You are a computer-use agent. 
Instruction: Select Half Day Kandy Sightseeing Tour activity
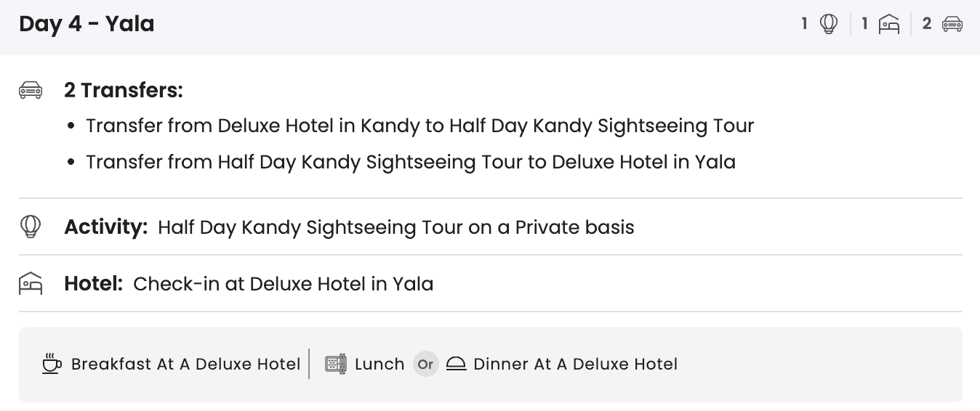pyautogui.click(x=395, y=227)
